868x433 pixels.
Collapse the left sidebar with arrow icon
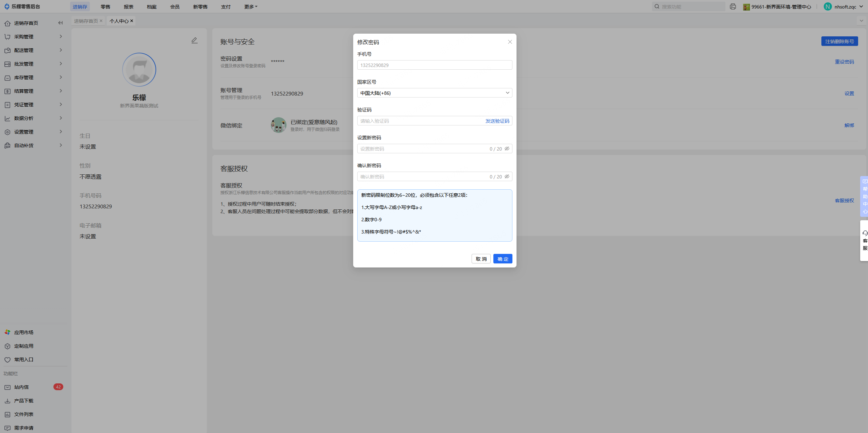pos(61,23)
